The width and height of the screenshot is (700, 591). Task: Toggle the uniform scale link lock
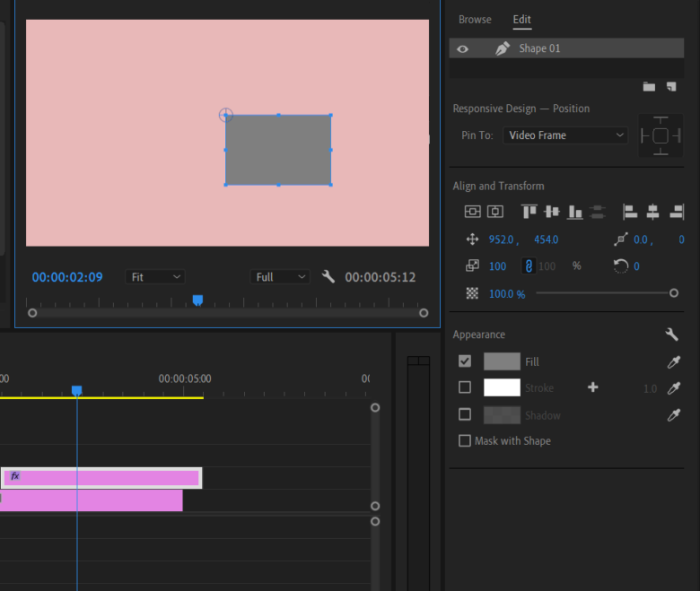pos(529,266)
